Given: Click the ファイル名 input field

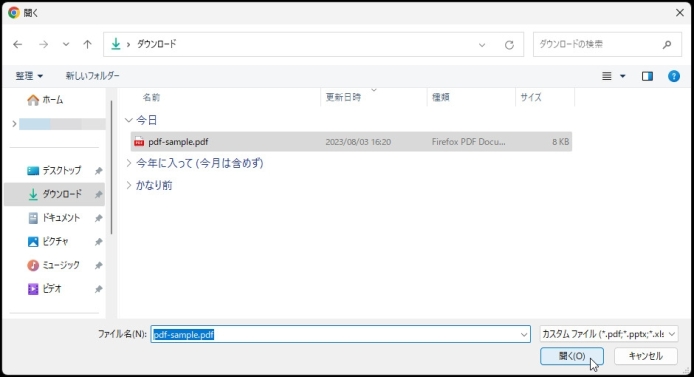Looking at the screenshot, I should [x=340, y=334].
